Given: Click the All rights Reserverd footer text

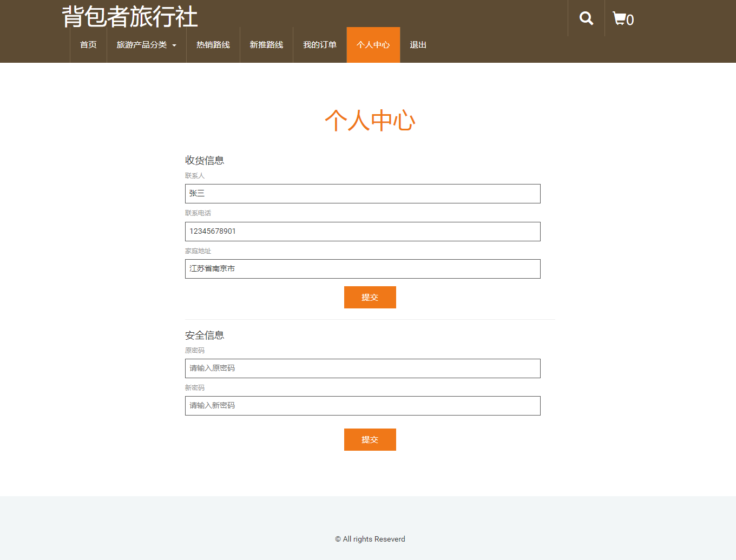Looking at the screenshot, I should 370,539.
